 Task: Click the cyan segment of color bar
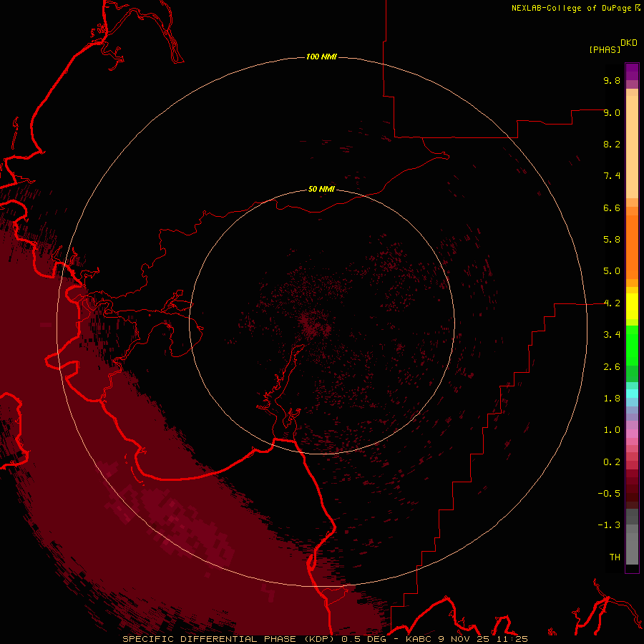pos(632,394)
